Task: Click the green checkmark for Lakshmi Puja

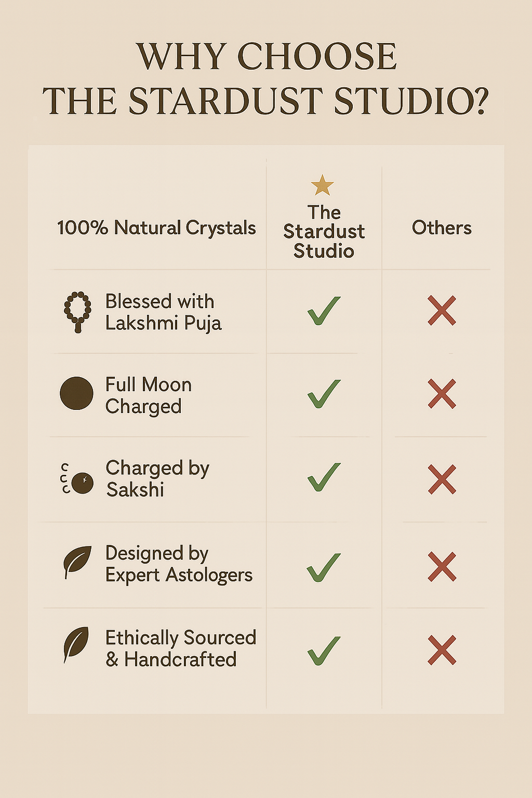Action: pyautogui.click(x=324, y=311)
